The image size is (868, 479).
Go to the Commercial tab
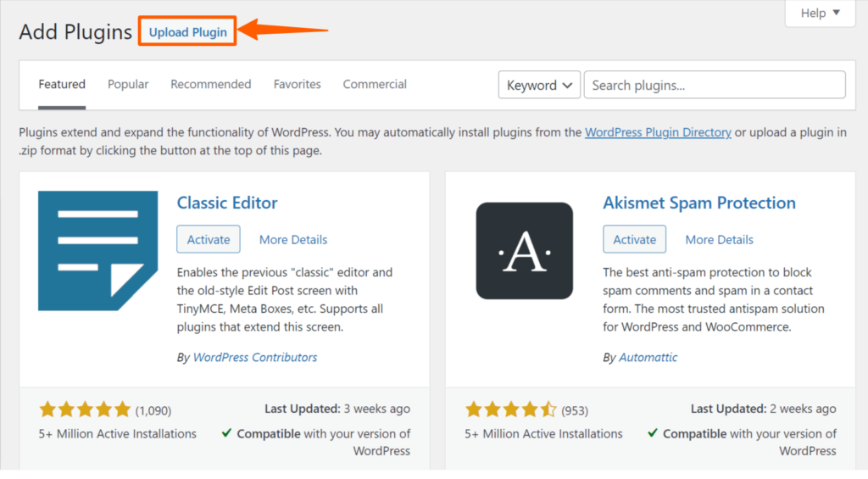[x=375, y=84]
